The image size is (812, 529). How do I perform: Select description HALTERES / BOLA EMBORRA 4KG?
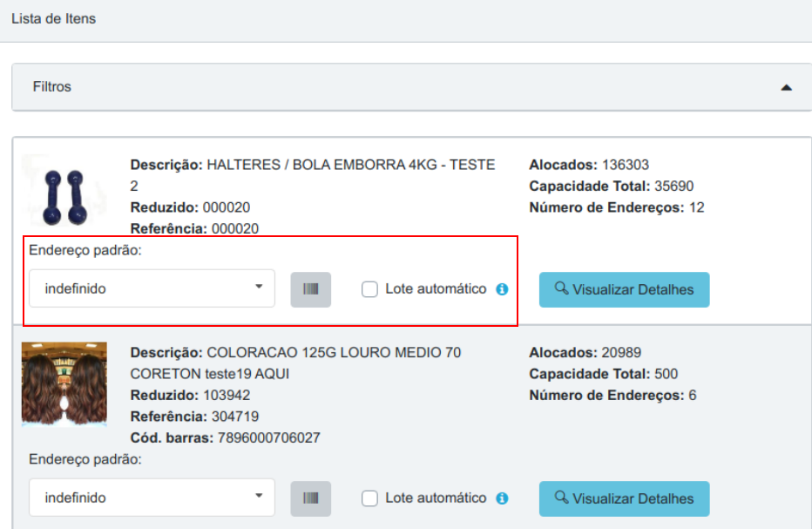[312, 175]
